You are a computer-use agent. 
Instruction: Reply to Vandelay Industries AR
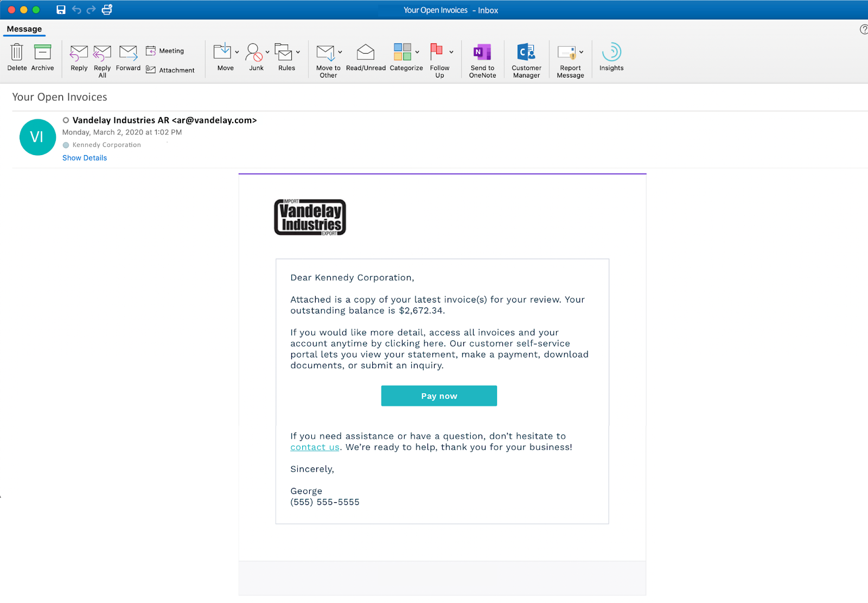(79, 58)
